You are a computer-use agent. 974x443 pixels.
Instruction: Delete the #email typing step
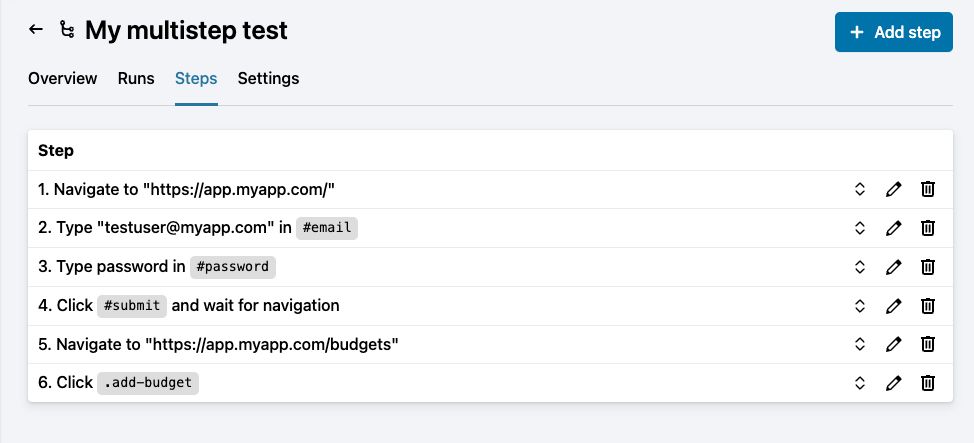tap(928, 228)
